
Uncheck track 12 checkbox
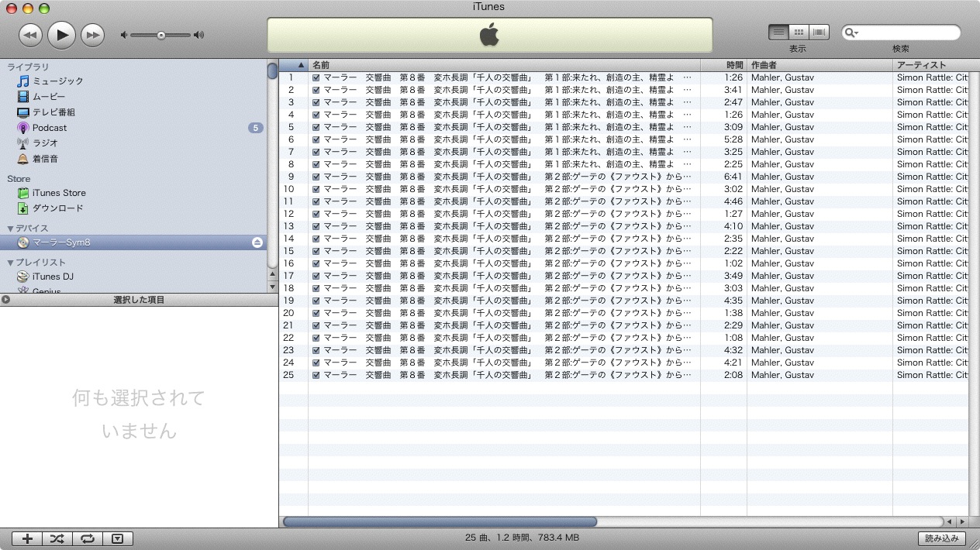point(316,214)
